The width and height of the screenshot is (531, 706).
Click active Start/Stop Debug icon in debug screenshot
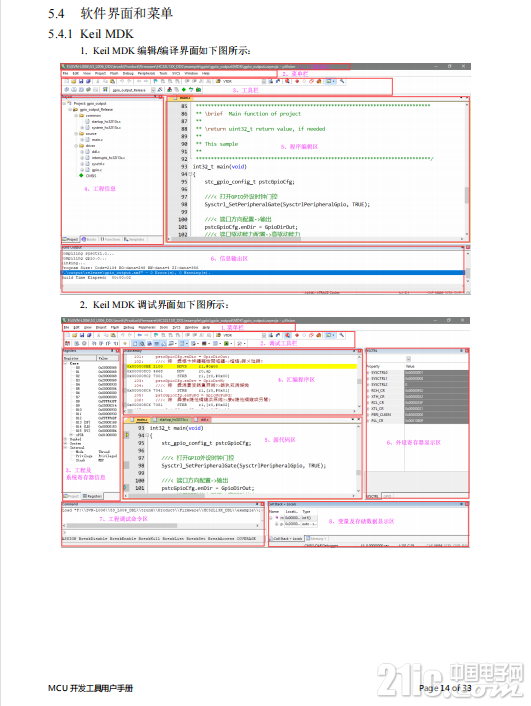(x=287, y=335)
